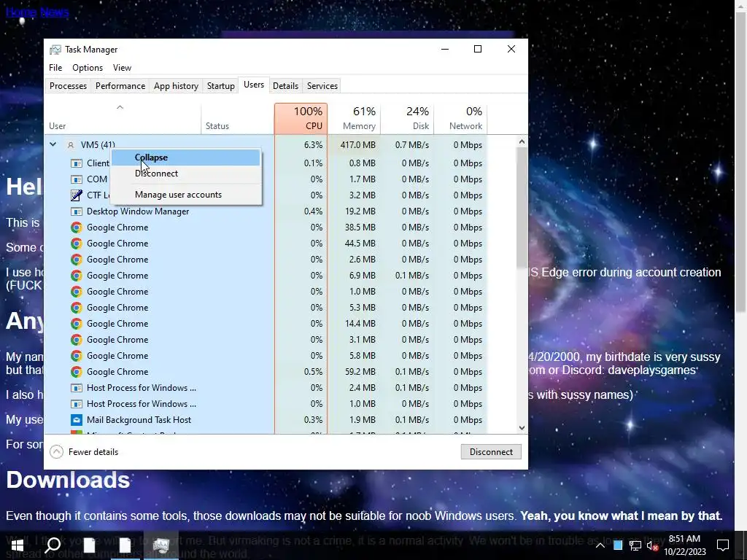Click Chrome icon of 59.2 MB row

click(x=76, y=372)
